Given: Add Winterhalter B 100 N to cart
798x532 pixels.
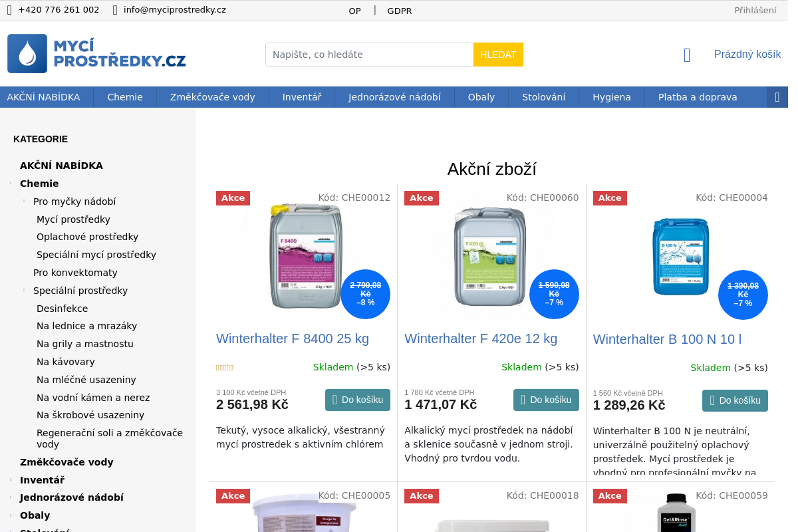Looking at the screenshot, I should point(735,401).
